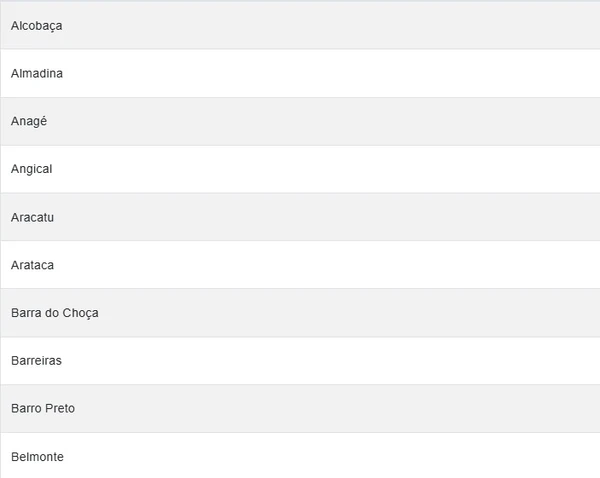Click the Alcobaça city name
Screen dimensions: 600x478
(36, 25)
